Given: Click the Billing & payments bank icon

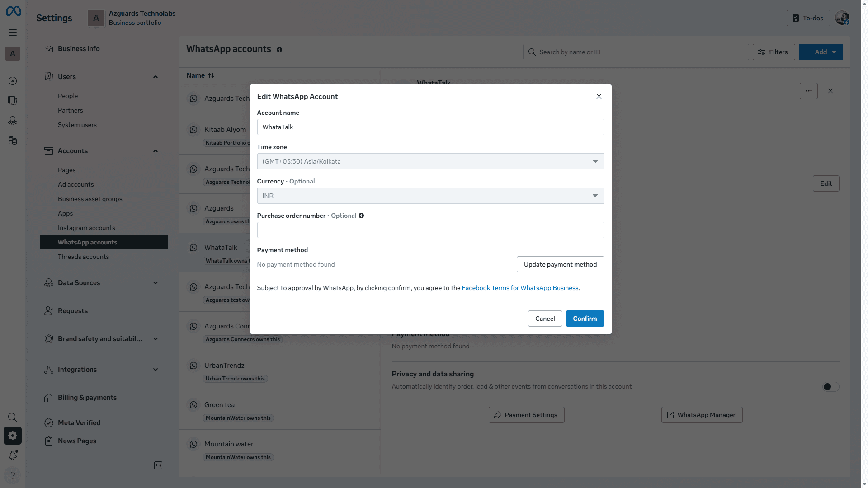Looking at the screenshot, I should (x=49, y=398).
